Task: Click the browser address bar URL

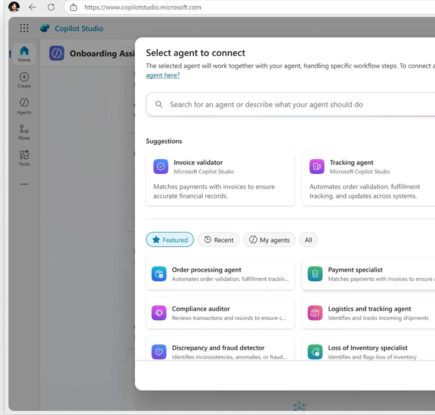Action: [143, 7]
